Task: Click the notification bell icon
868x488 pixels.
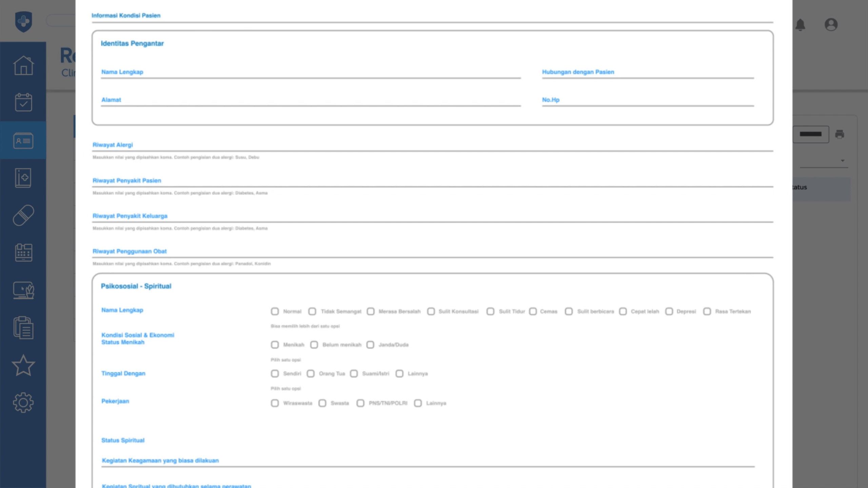Action: pos(800,25)
